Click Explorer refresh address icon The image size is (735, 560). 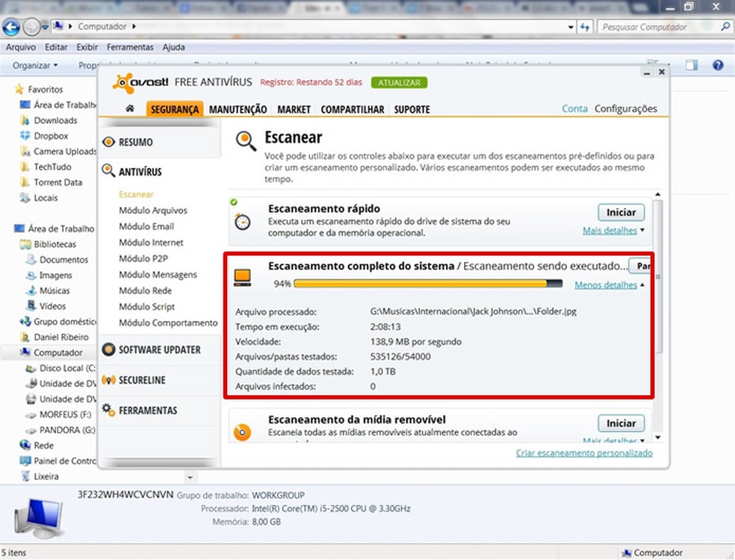[x=585, y=27]
